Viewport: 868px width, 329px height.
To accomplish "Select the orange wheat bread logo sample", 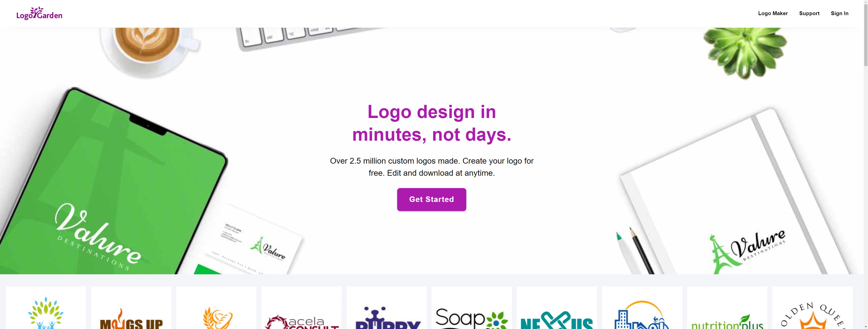I will click(x=216, y=308).
